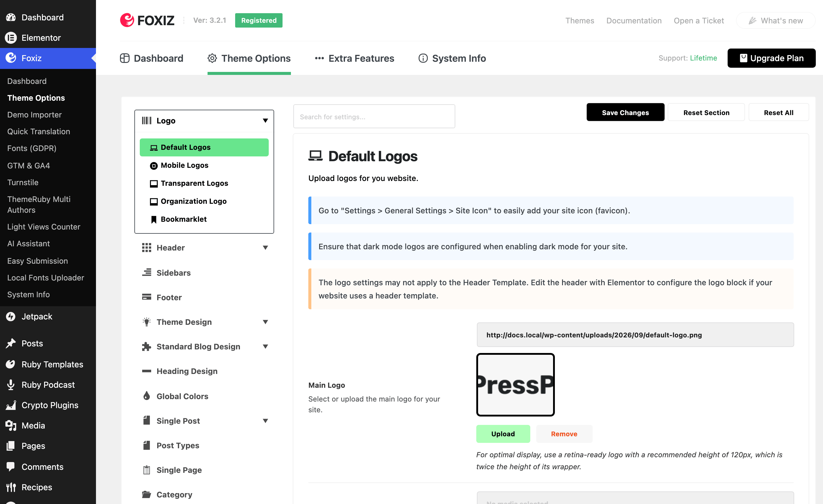Click the Foxiz logo icon in header
The width and height of the screenshot is (823, 504).
tap(127, 20)
